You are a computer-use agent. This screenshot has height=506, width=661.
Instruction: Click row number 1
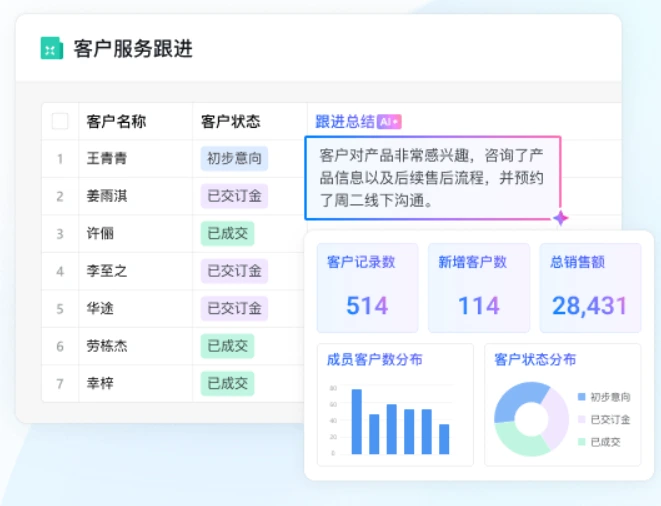pos(60,159)
